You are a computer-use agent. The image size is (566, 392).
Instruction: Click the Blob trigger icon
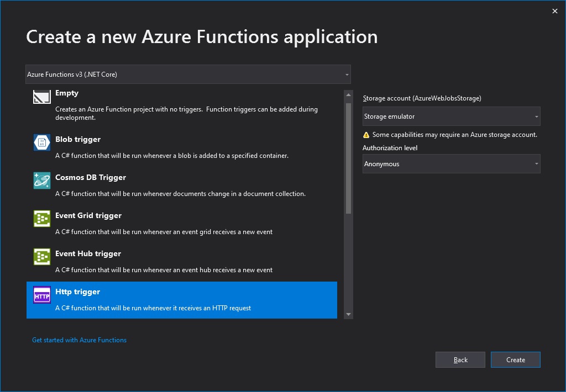pos(42,142)
